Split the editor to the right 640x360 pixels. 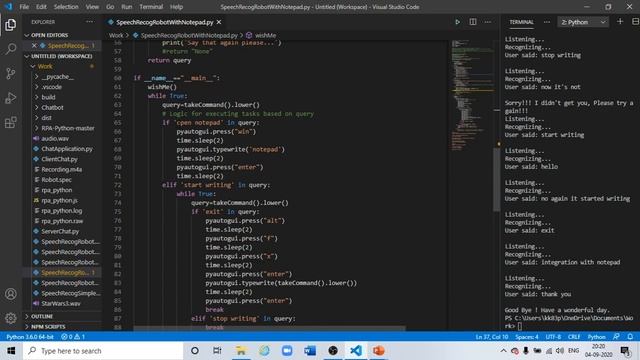473,22
